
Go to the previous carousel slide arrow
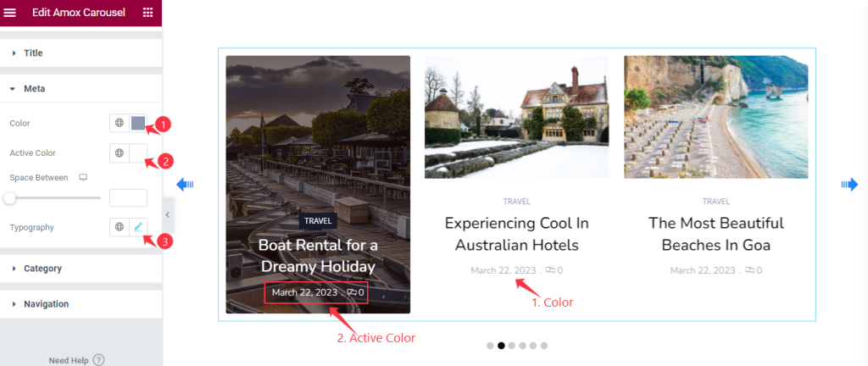coord(185,184)
